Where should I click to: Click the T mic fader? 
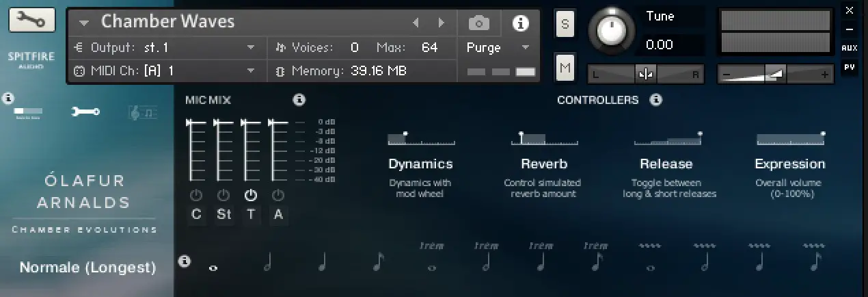(x=251, y=149)
